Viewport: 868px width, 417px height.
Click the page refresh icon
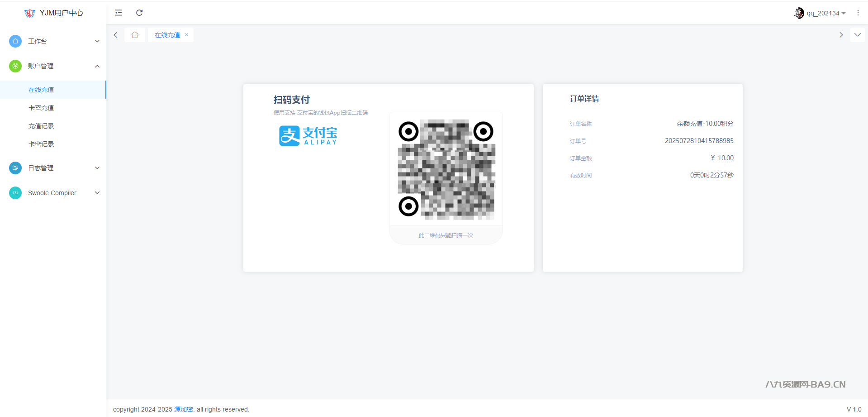(139, 13)
